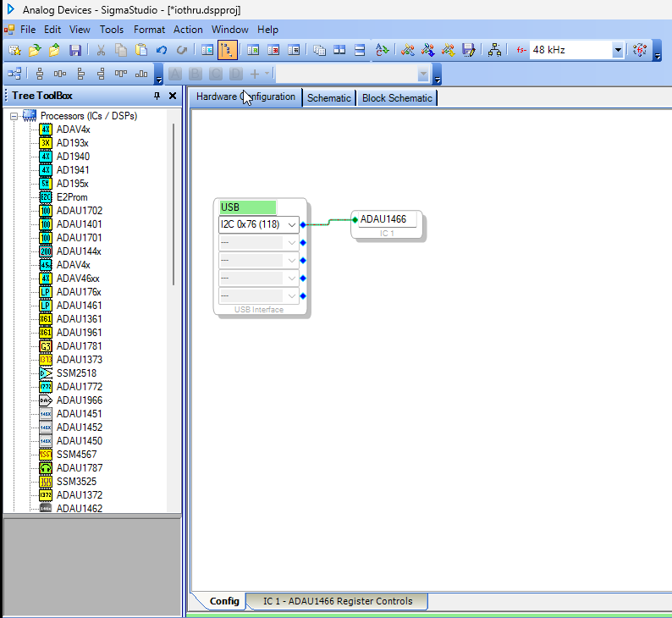Switch to the Hardware Configuration tab
This screenshot has width=672, height=618.
pyautogui.click(x=245, y=97)
